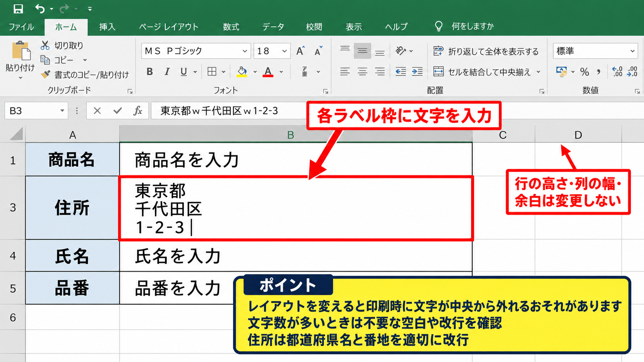Image resolution: width=644 pixels, height=362 pixels.
Task: Toggle center horizontal alignment
Action: click(x=362, y=72)
